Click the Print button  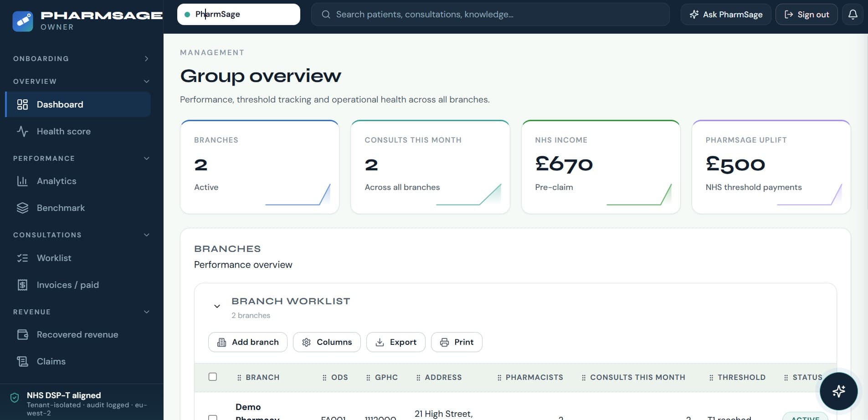point(457,342)
